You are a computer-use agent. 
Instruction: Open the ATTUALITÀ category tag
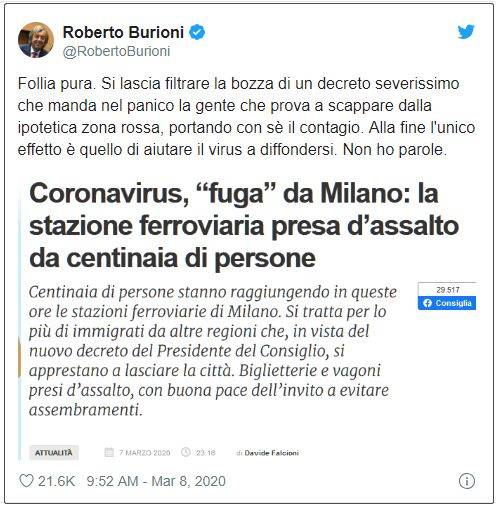[x=54, y=453]
